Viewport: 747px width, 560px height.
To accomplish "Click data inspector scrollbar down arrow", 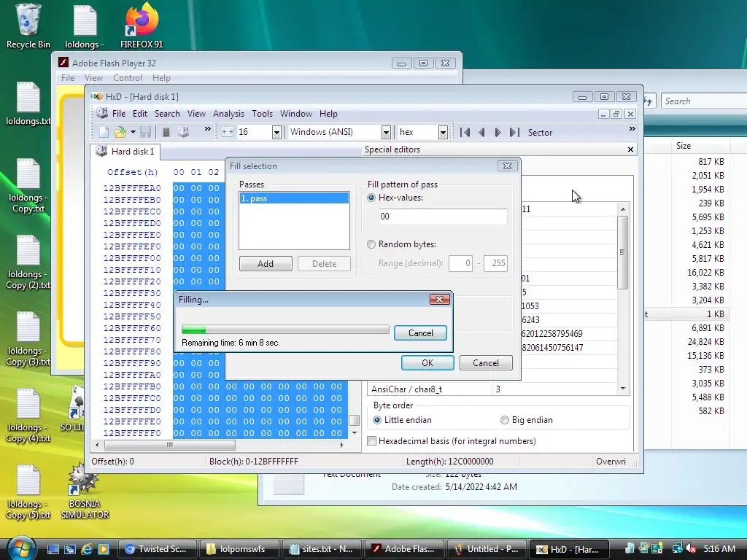I will (x=623, y=389).
